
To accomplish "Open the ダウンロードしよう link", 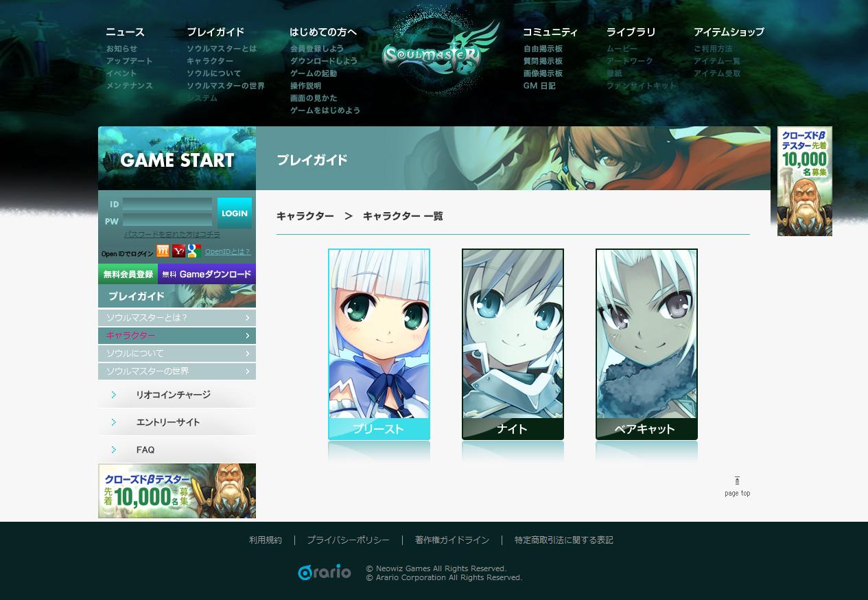I will [x=324, y=61].
